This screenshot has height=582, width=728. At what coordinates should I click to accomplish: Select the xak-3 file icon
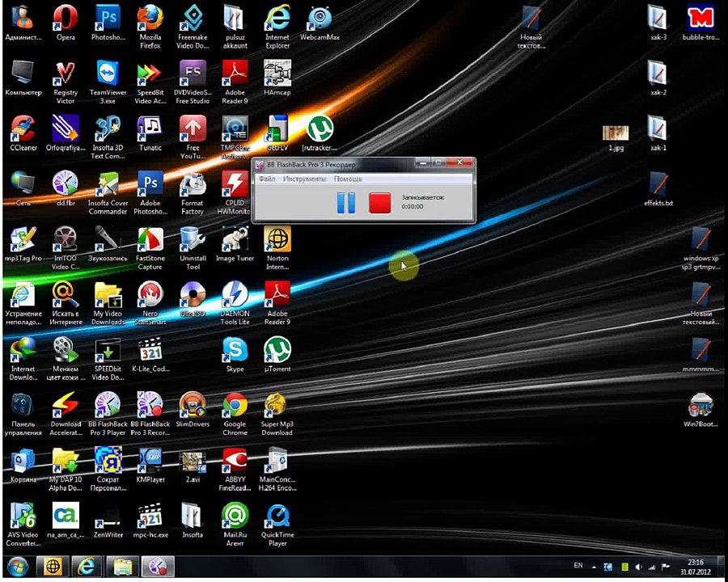pos(658,23)
